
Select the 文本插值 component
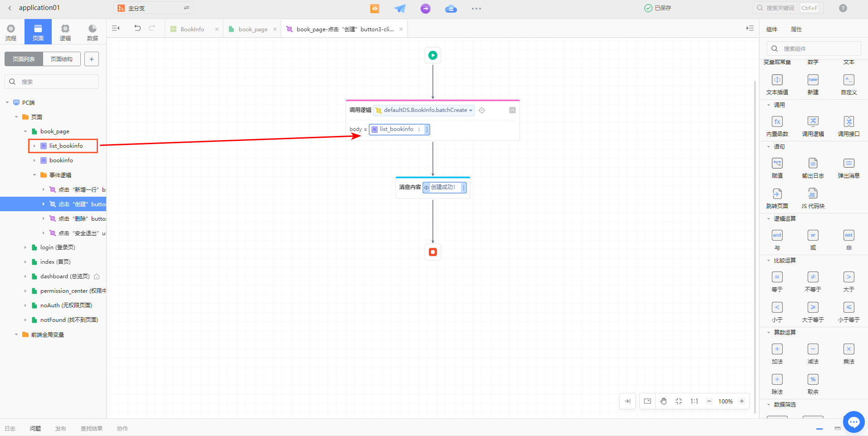(777, 85)
